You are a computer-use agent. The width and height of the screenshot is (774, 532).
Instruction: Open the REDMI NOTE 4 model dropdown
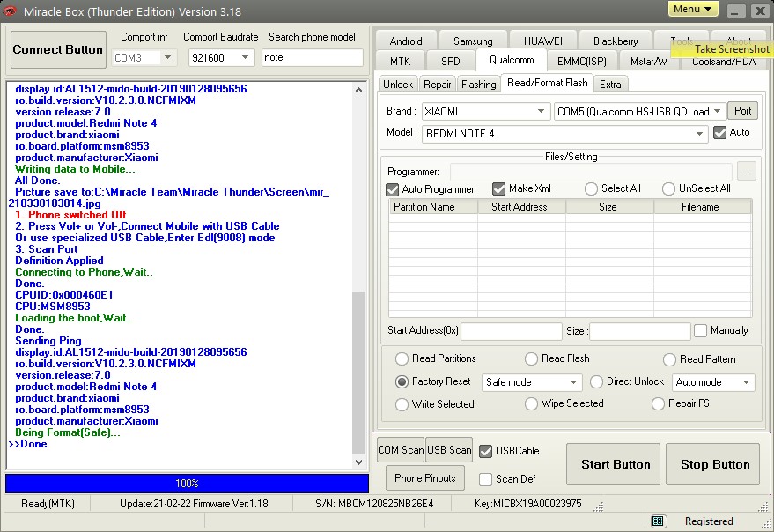coord(699,134)
